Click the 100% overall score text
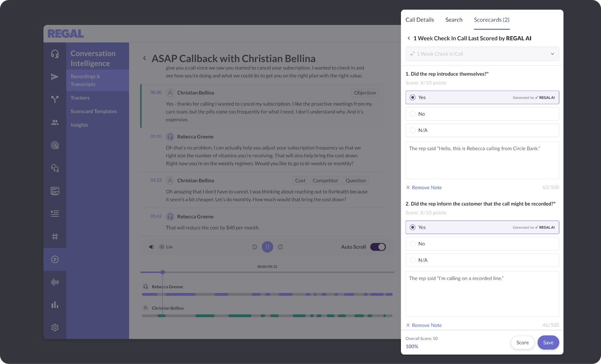Screen dimensions: 601x364 412,346
